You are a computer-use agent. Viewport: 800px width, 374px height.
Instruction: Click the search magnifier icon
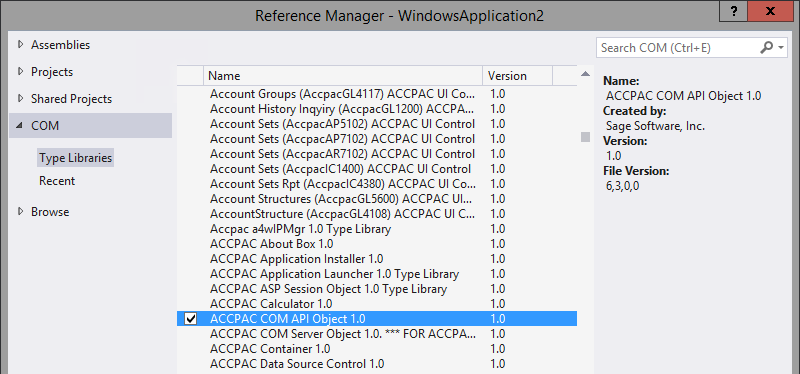click(767, 47)
